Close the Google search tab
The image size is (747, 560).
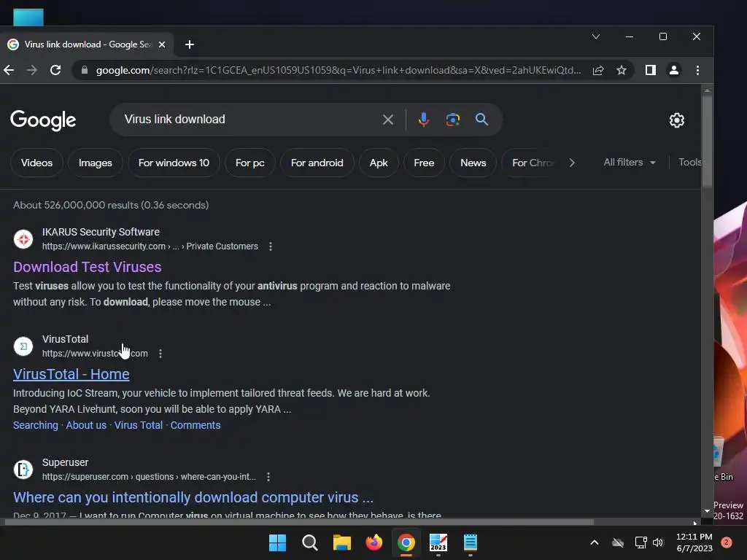(x=162, y=44)
